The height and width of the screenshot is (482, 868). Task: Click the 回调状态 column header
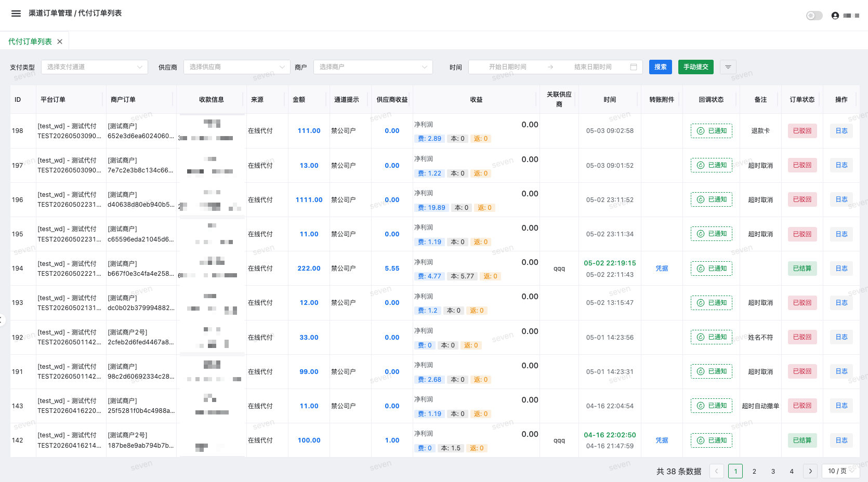click(x=711, y=100)
